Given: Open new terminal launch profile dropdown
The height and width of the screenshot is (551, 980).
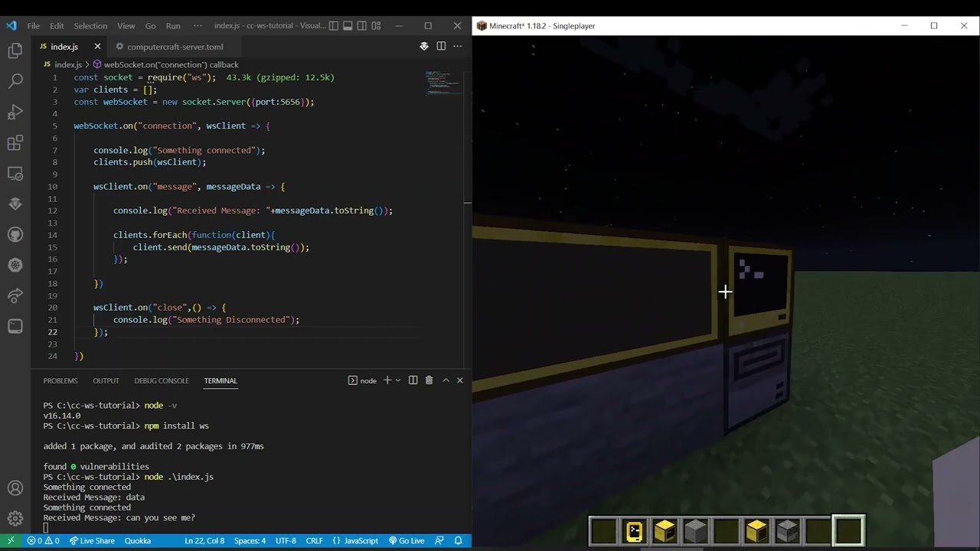Looking at the screenshot, I should pos(397,380).
